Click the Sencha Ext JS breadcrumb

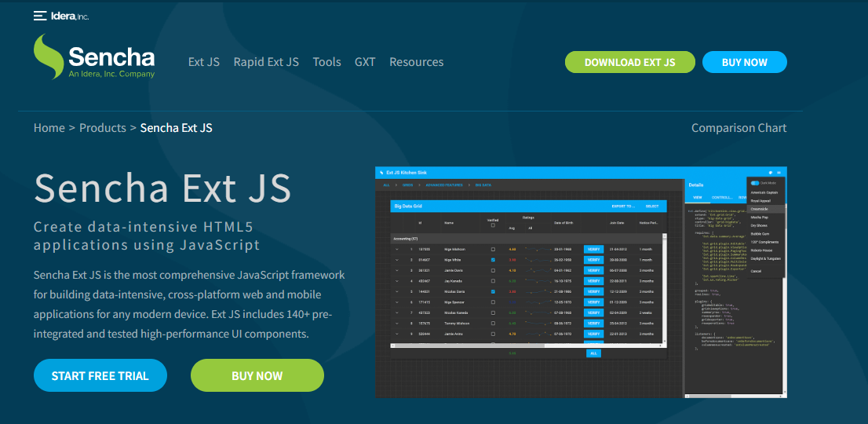pyautogui.click(x=176, y=128)
